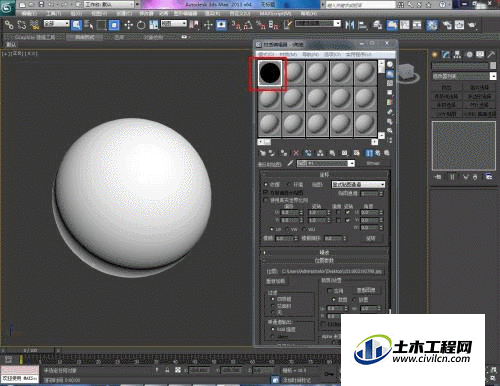Viewport: 500px width, 386px height.
Task: Select the UV mapping plane radio button
Action: (x=272, y=229)
